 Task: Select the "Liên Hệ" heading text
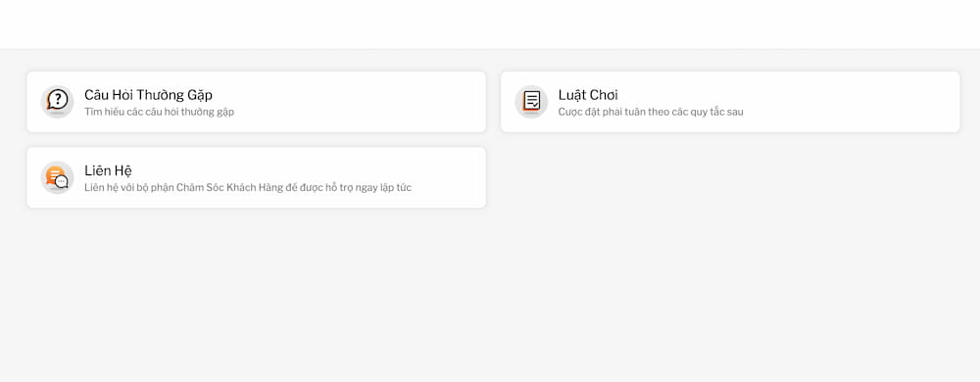click(x=108, y=170)
